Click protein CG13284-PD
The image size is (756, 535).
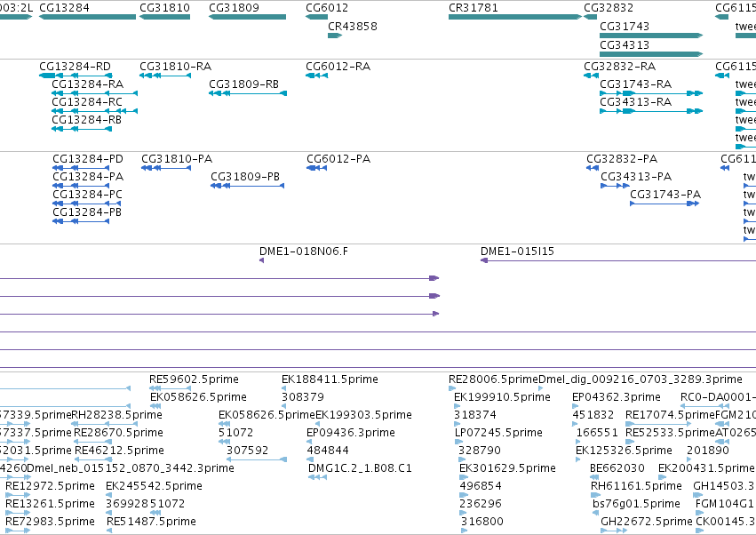[81, 168]
